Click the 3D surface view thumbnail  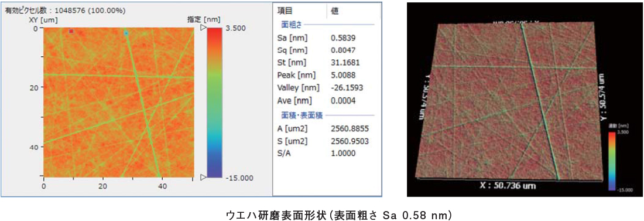[x=524, y=98]
